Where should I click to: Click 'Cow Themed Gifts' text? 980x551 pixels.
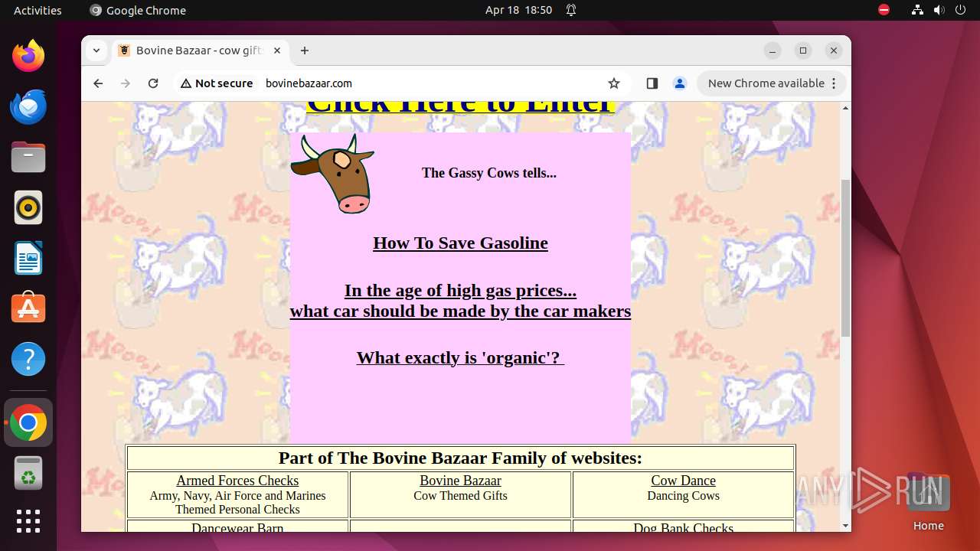(460, 496)
